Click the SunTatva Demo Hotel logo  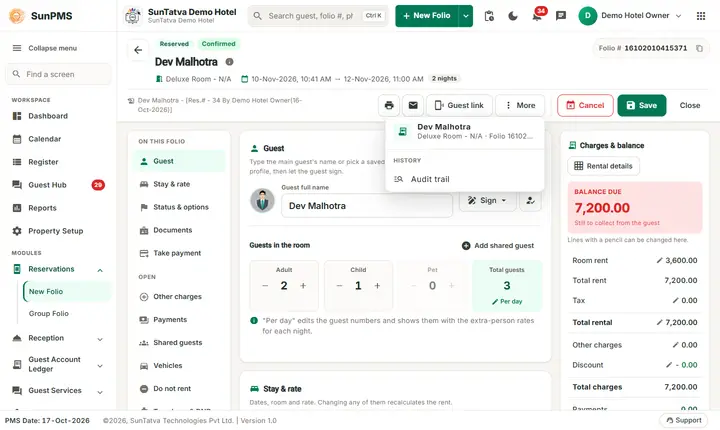(x=133, y=16)
